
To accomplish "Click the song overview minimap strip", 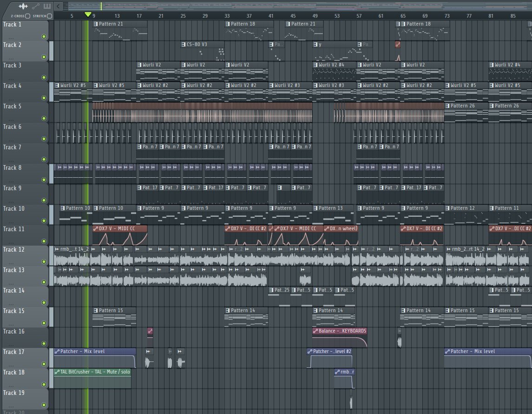I will [297, 6].
